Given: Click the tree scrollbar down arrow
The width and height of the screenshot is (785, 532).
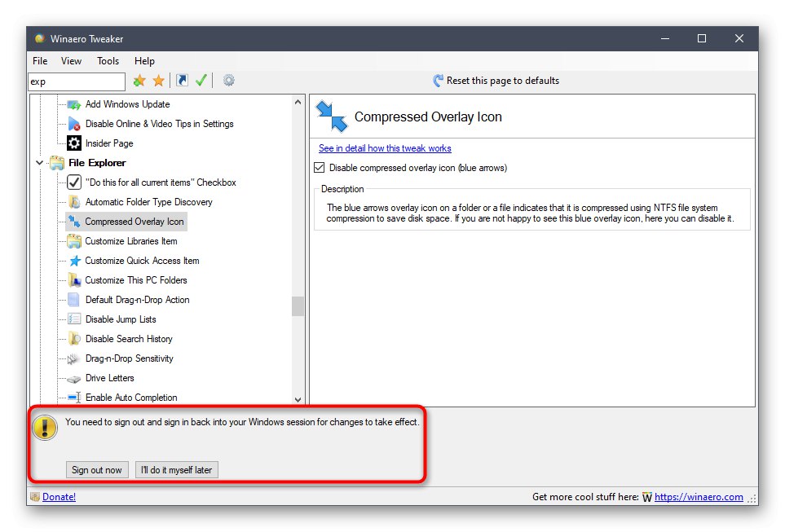Looking at the screenshot, I should coord(298,399).
